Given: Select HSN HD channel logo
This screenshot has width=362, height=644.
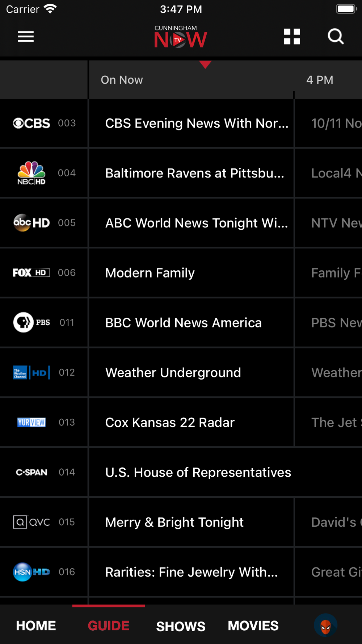Looking at the screenshot, I should [x=31, y=572].
